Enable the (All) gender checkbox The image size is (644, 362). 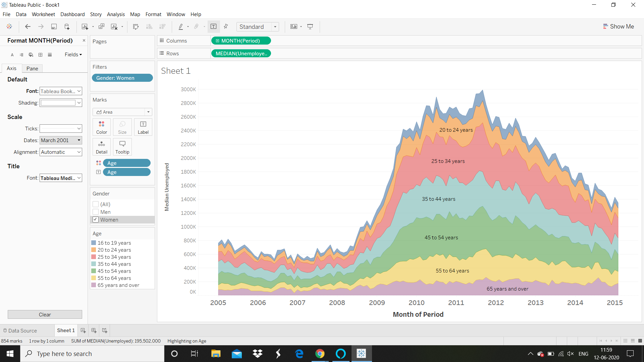coord(96,204)
